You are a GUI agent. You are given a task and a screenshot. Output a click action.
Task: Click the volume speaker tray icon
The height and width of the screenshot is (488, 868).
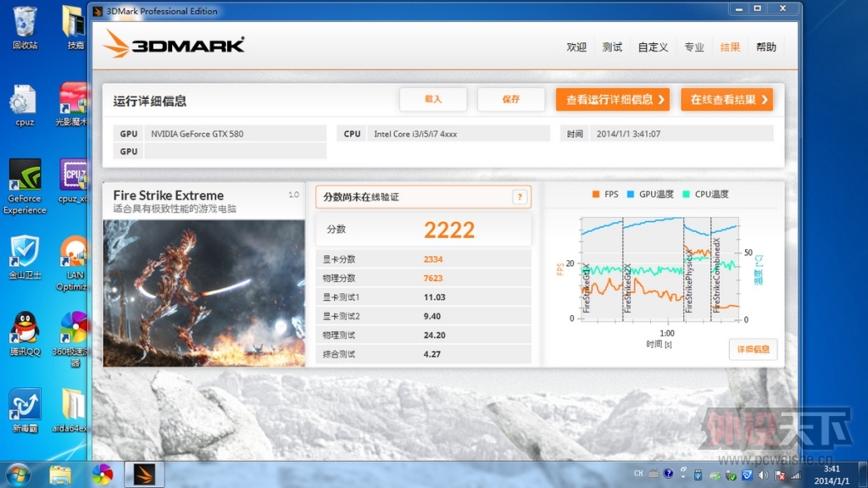click(x=763, y=474)
